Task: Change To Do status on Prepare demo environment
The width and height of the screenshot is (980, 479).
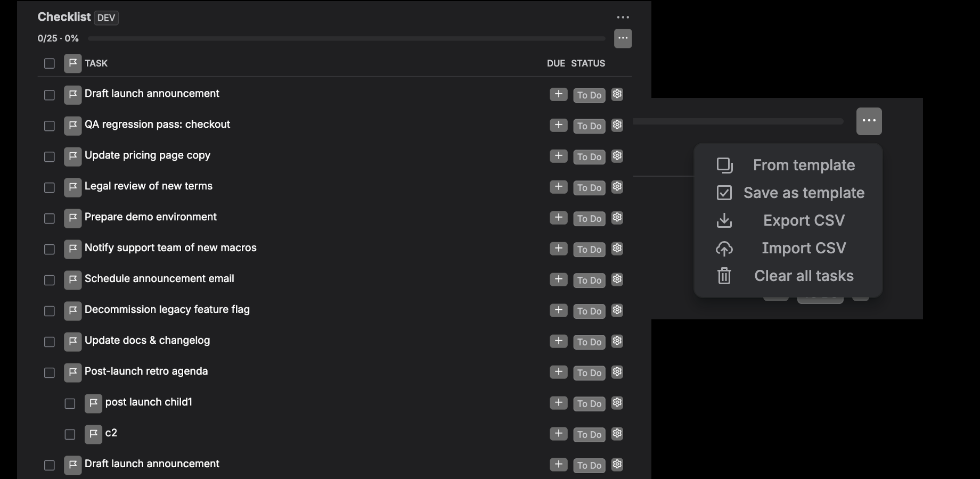Action: coord(589,219)
